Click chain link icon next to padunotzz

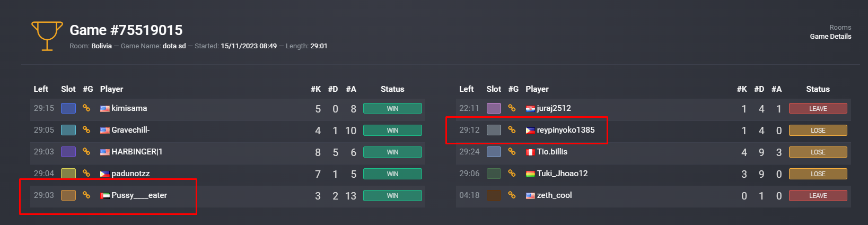(x=86, y=174)
